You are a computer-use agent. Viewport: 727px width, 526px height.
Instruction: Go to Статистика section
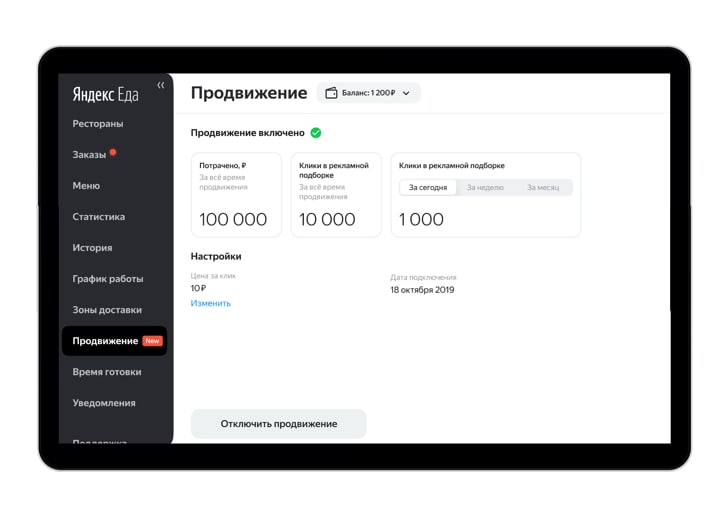(x=98, y=217)
